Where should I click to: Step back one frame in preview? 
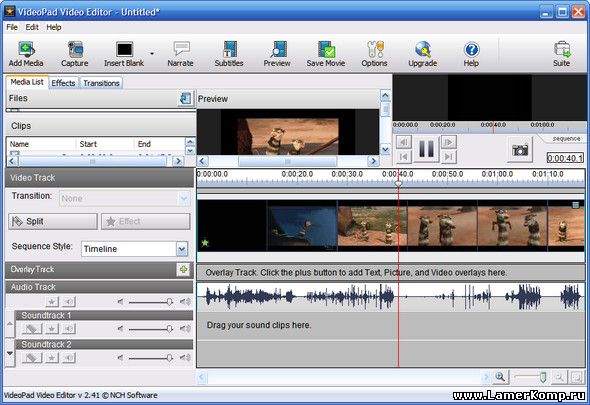tap(404, 142)
